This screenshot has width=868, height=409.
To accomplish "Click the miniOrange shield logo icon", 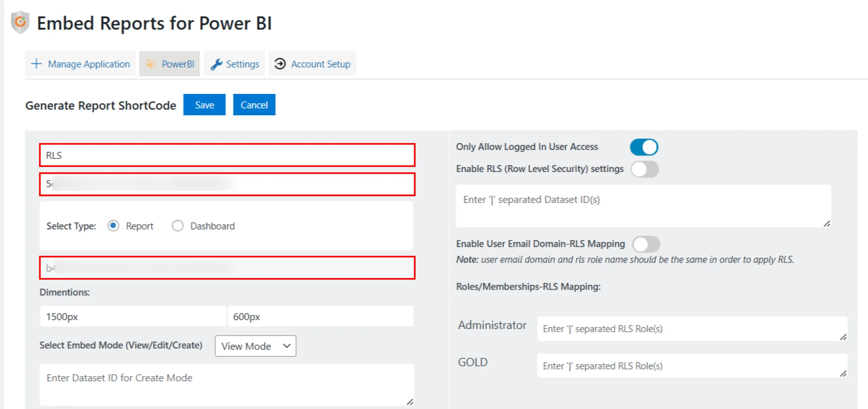I will (20, 22).
